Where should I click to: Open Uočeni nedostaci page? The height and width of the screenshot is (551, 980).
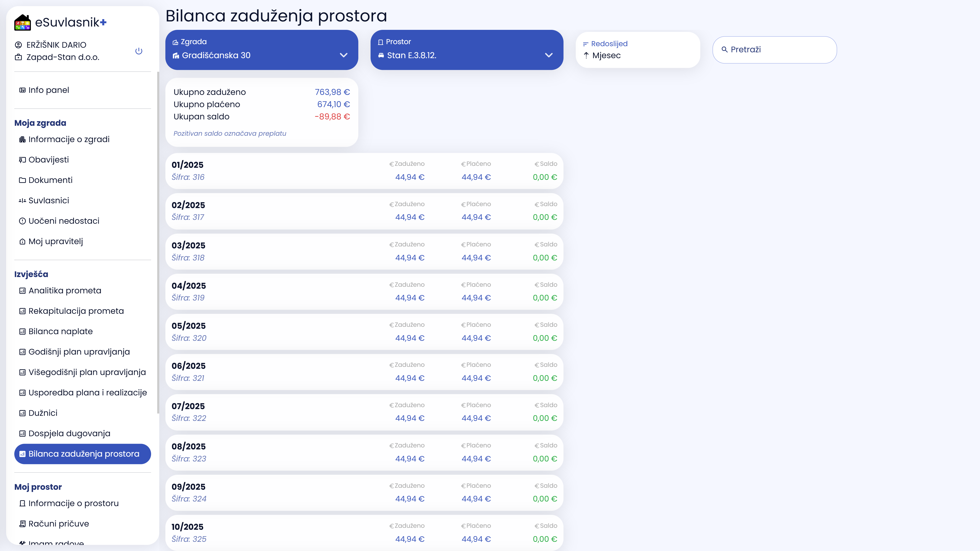tap(82, 221)
